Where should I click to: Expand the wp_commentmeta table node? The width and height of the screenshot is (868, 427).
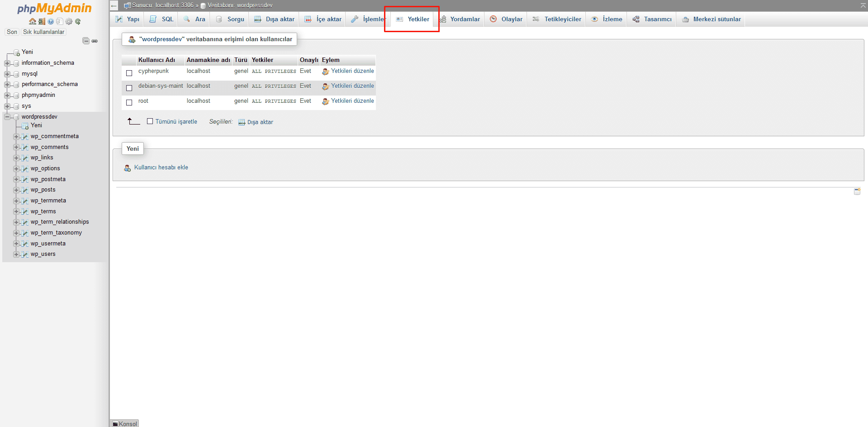pos(16,137)
